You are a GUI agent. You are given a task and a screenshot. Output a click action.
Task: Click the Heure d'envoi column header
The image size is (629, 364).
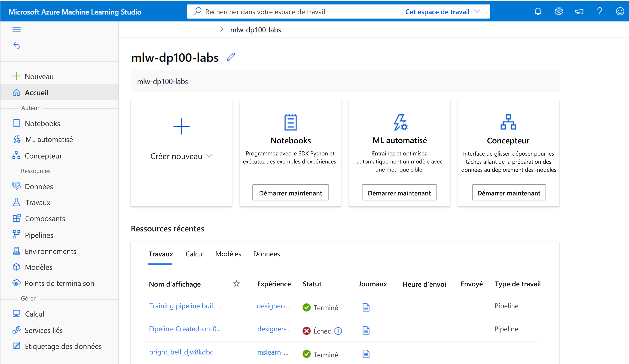coord(424,284)
